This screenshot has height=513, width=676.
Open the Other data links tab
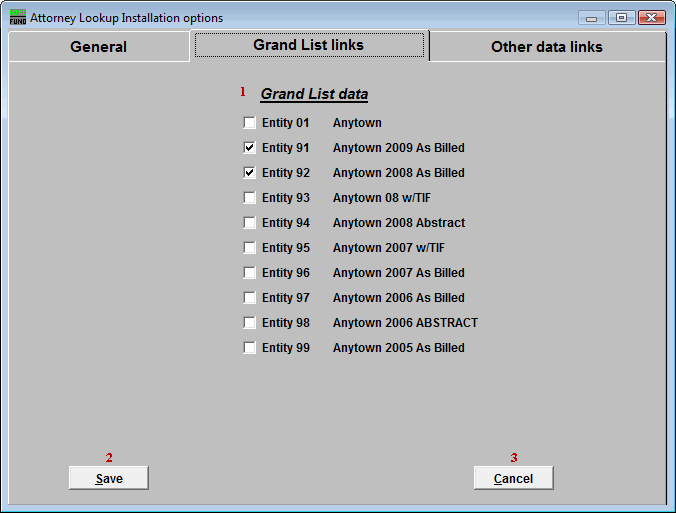coord(546,47)
